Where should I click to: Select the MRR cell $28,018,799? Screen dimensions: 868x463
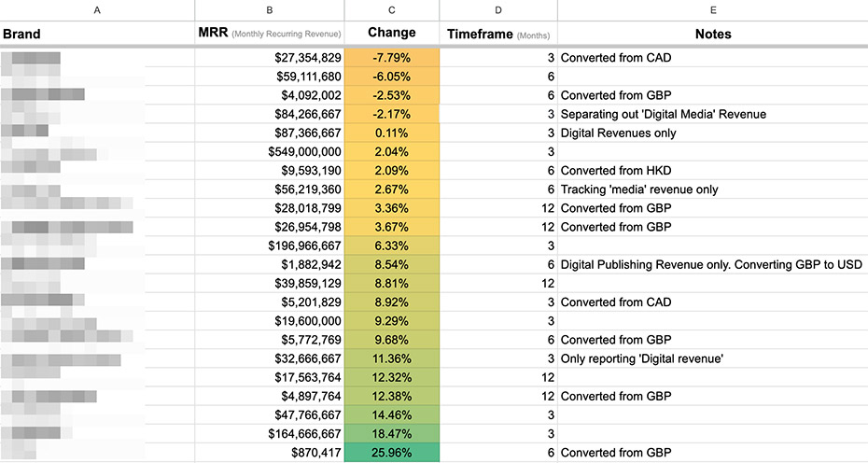270,208
